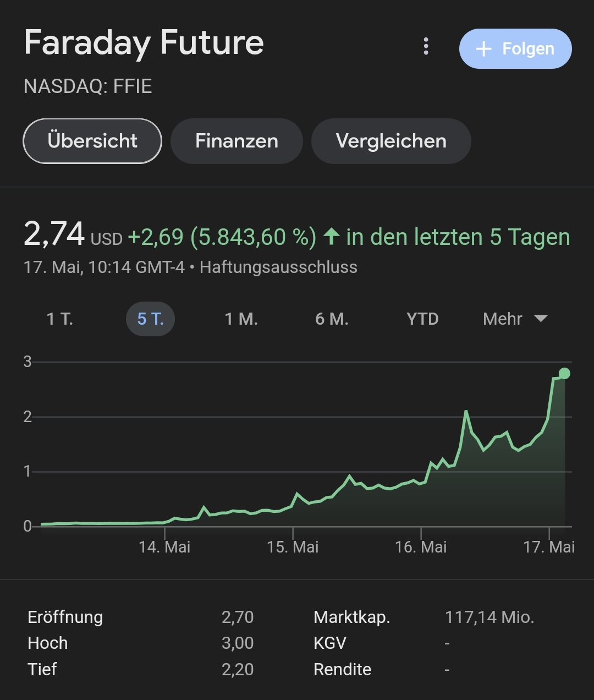Click the current price dot on chart
The width and height of the screenshot is (594, 700).
point(564,374)
